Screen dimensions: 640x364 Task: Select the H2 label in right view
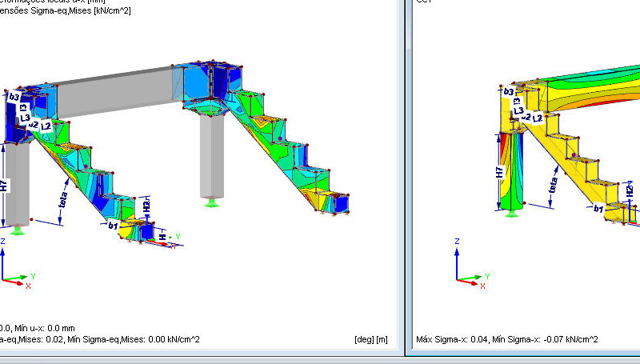click(x=630, y=190)
